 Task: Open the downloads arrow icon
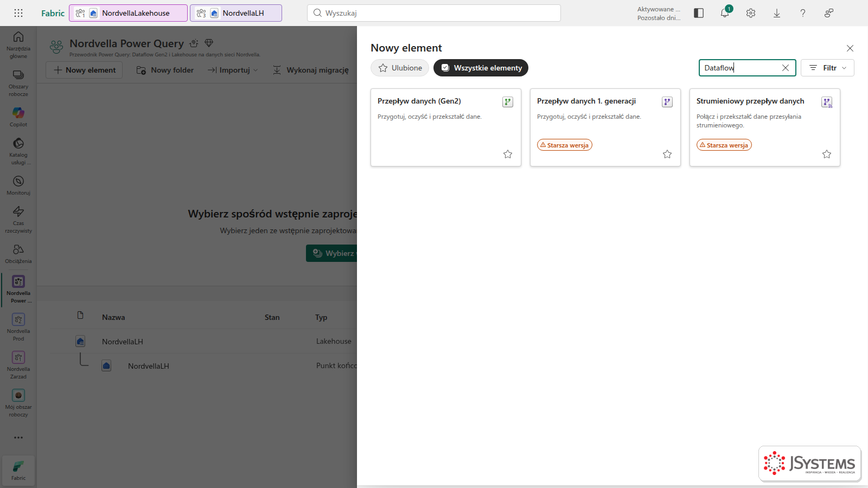click(x=777, y=13)
